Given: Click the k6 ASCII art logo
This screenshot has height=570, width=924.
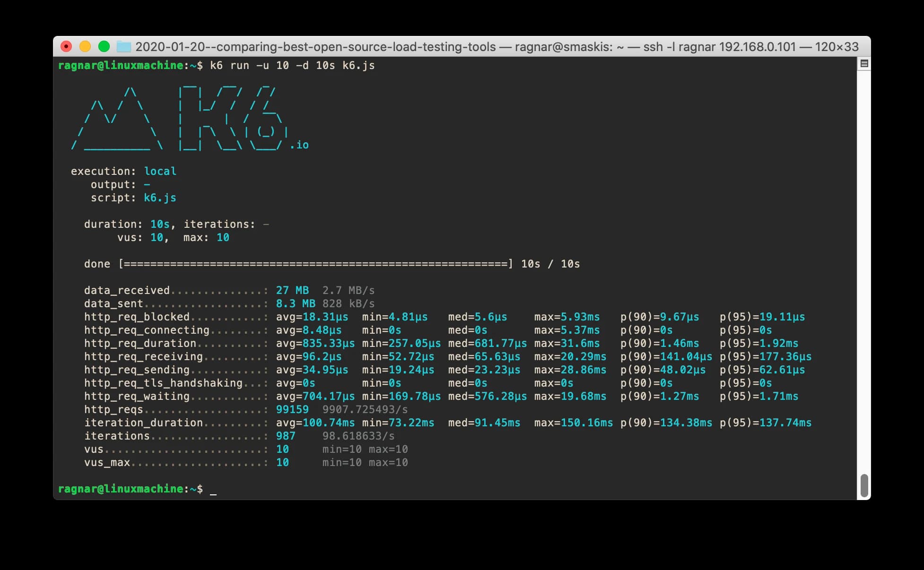Looking at the screenshot, I should [x=180, y=118].
